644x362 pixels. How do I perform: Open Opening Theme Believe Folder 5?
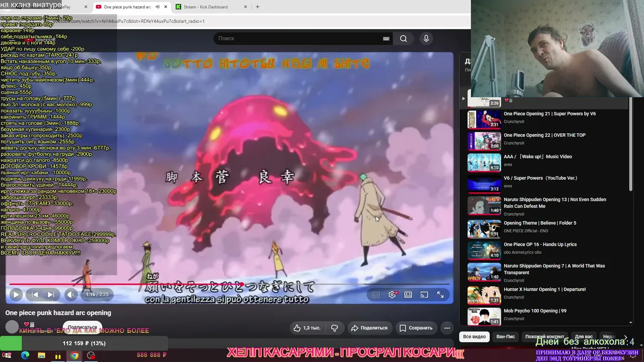pyautogui.click(x=540, y=223)
